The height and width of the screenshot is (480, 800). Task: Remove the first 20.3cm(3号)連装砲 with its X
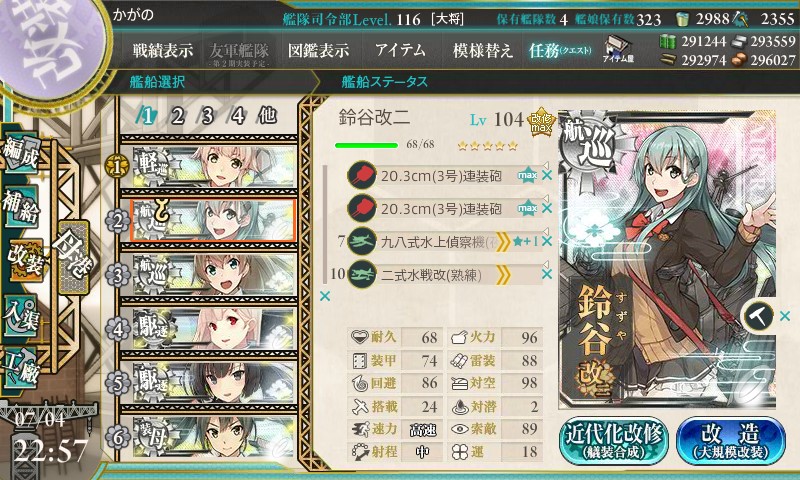tap(547, 175)
